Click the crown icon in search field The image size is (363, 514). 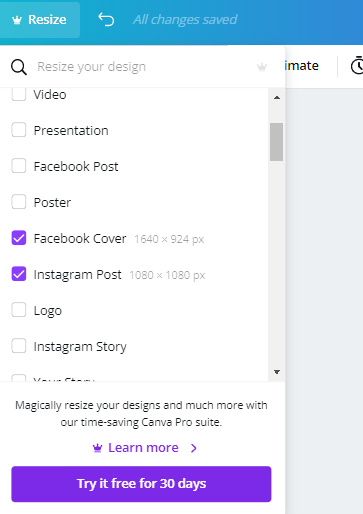tap(262, 67)
